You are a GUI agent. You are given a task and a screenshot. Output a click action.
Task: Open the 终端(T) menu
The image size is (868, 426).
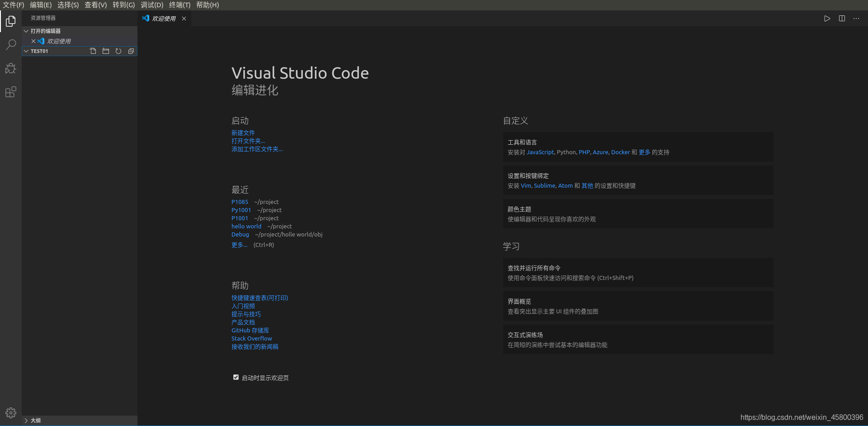pyautogui.click(x=179, y=5)
